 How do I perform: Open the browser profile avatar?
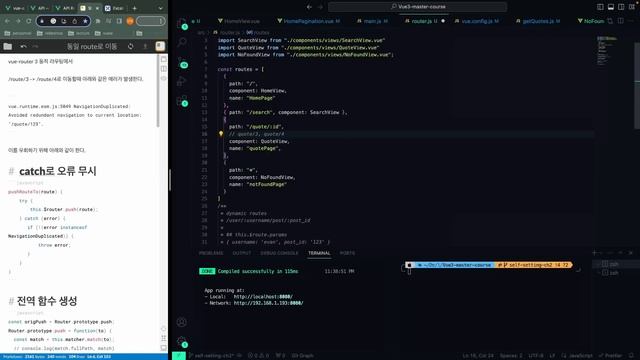[130, 21]
